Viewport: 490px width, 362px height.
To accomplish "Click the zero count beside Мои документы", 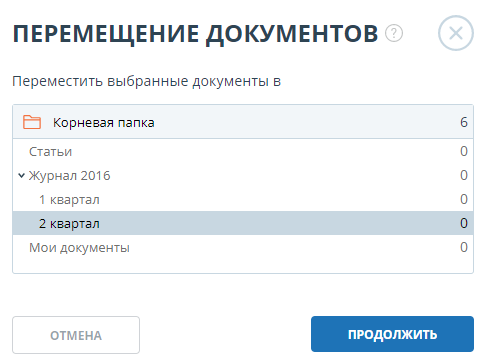I will pos(464,247).
